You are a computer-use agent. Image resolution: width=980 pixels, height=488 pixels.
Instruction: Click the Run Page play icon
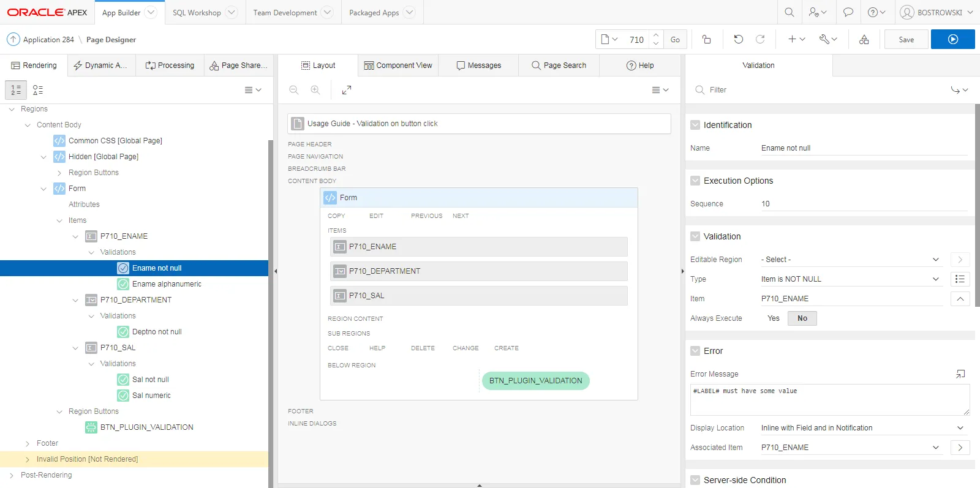point(952,39)
